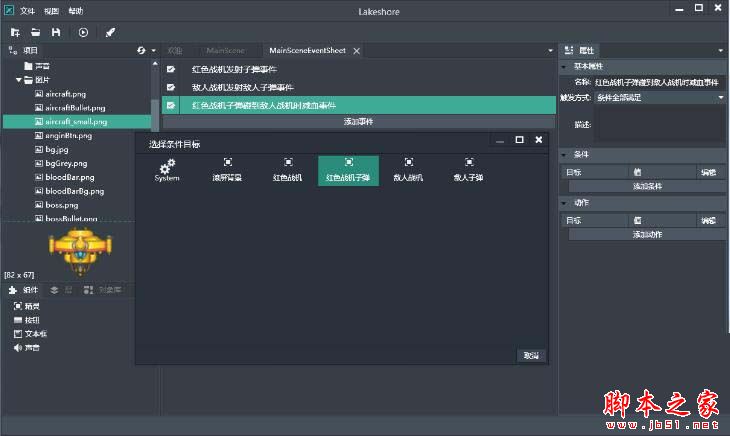Open the 触发方式 combo box
730x436 pixels.
pos(660,97)
